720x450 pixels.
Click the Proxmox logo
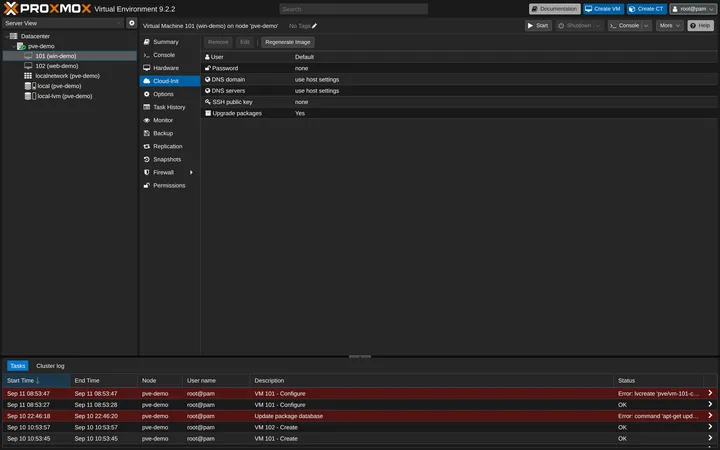(x=47, y=8)
